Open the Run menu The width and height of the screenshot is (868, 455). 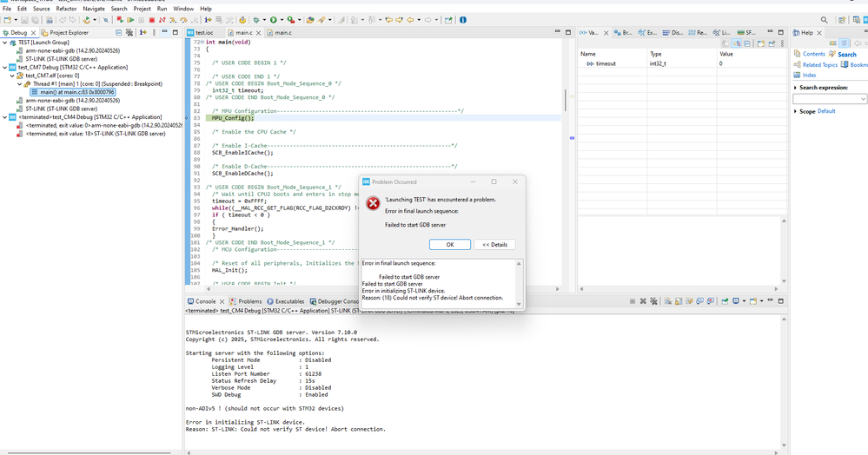pos(162,9)
